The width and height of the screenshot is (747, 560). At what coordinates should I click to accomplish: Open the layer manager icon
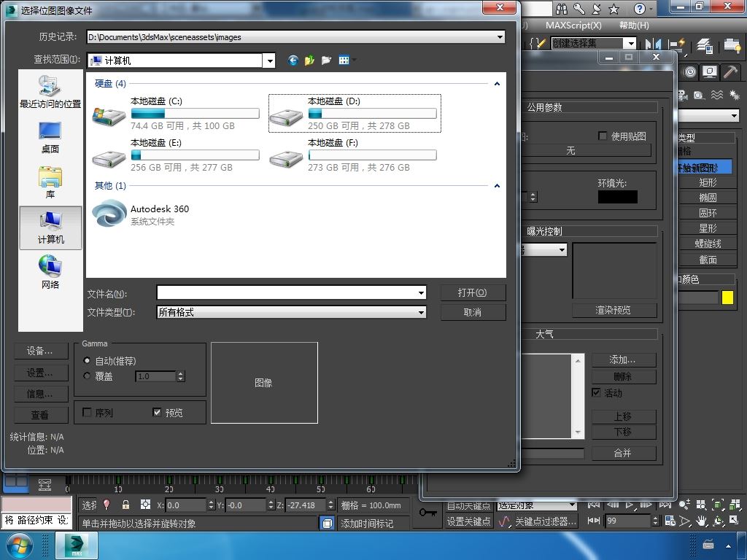[x=704, y=44]
